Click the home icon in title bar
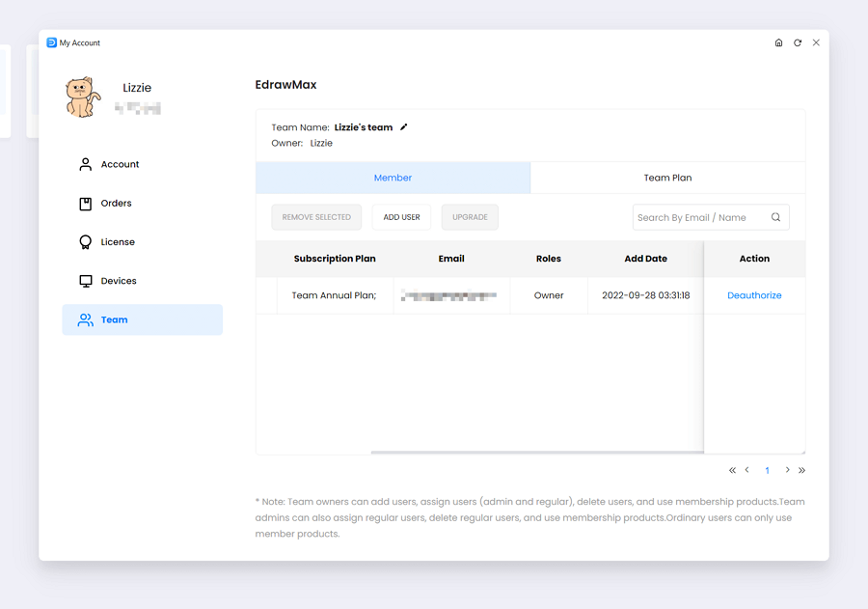 pos(778,43)
